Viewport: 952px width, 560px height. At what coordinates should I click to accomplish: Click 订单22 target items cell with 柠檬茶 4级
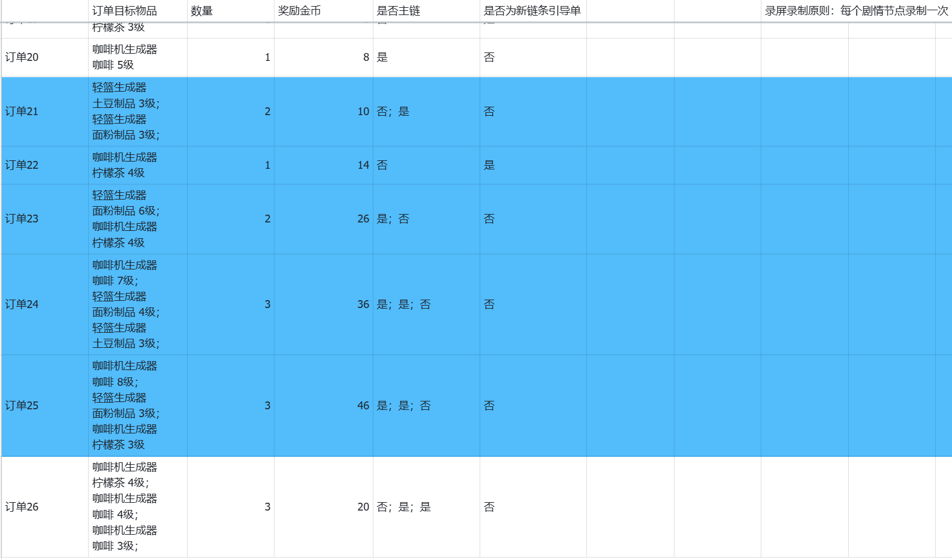point(138,165)
